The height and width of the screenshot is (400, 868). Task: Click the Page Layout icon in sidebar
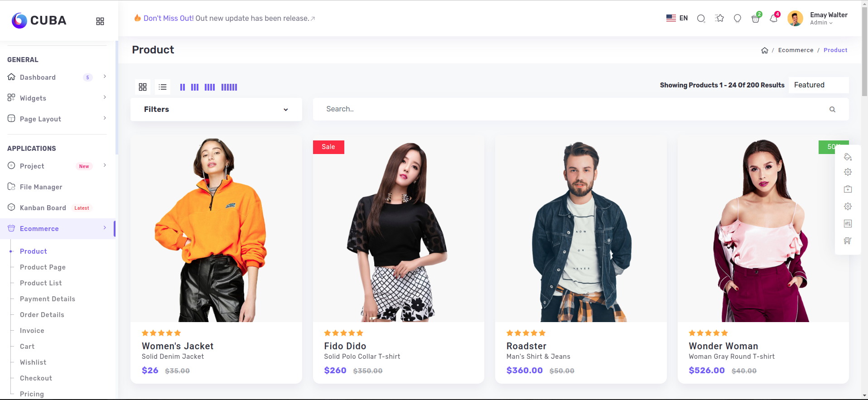(x=11, y=119)
